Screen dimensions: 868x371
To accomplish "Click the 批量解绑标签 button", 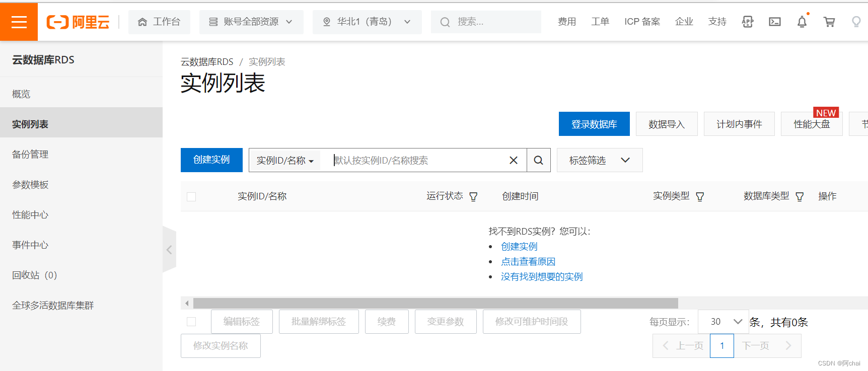I will coord(319,322).
